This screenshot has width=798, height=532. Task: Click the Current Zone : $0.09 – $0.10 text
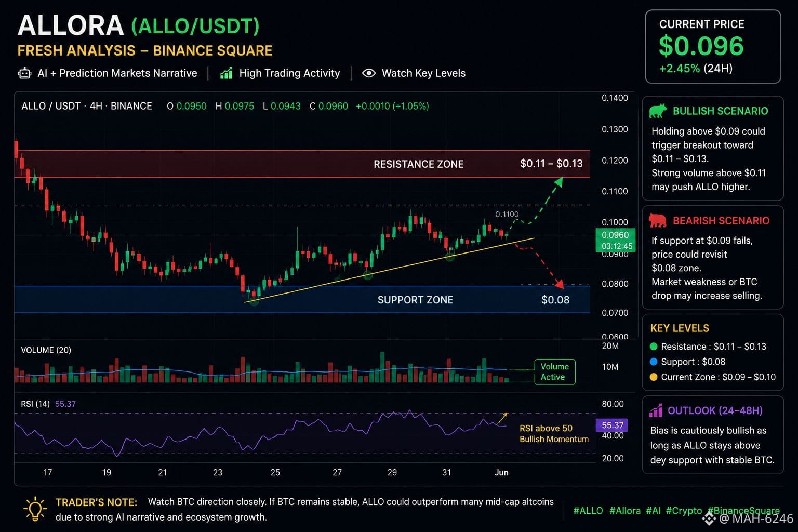point(718,377)
